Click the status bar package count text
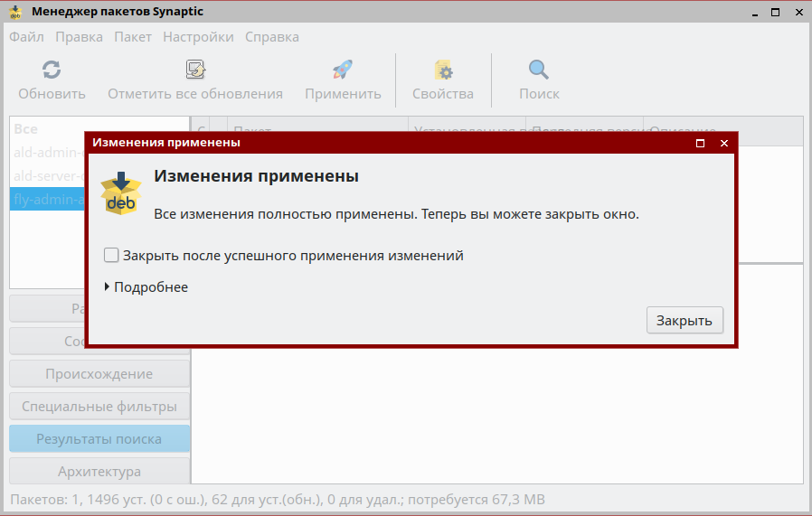Screen dimensions: 812x516 [278, 500]
